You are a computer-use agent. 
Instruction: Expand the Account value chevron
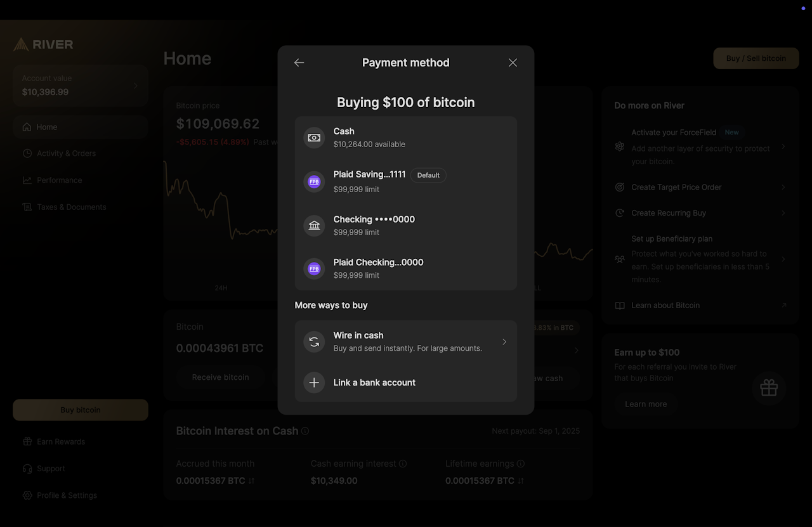tap(135, 85)
